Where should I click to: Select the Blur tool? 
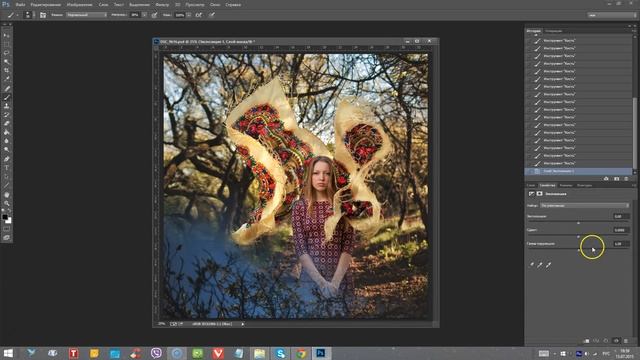coord(7,141)
